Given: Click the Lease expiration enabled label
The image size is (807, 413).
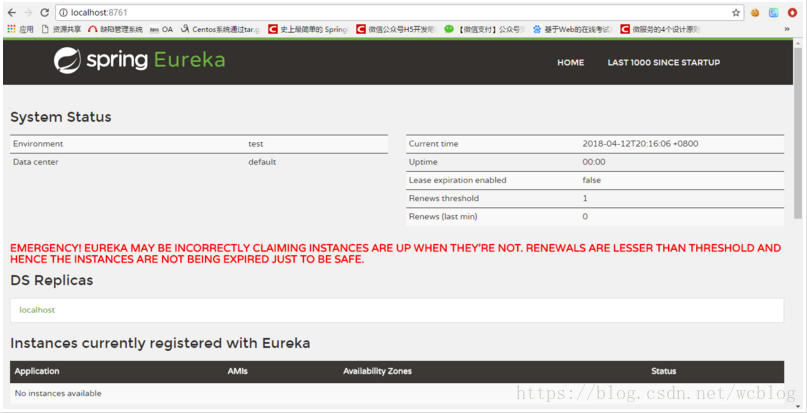Looking at the screenshot, I should tap(458, 180).
